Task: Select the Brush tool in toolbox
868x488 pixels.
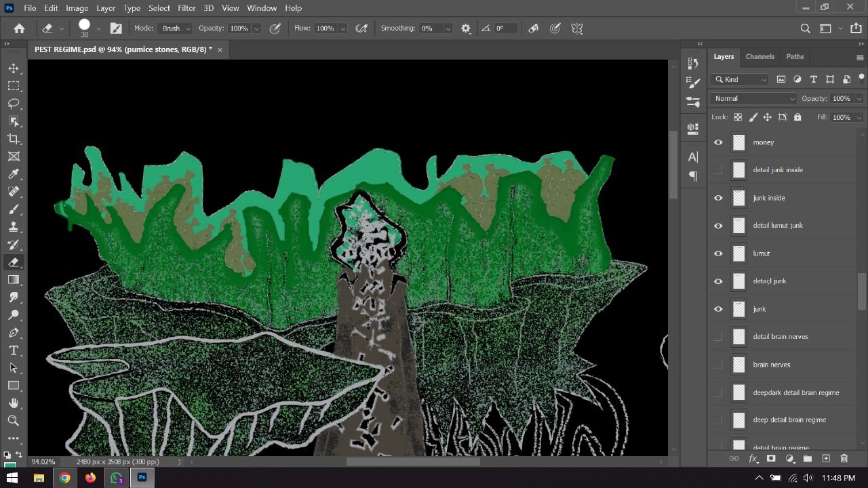Action: 14,209
